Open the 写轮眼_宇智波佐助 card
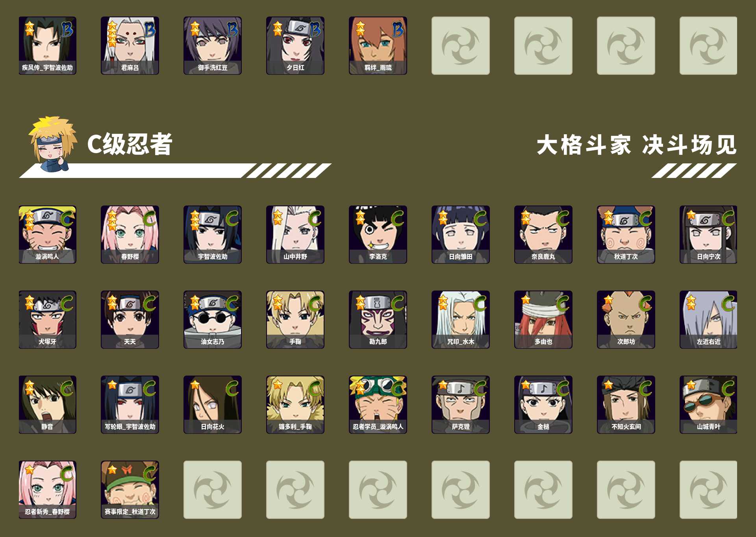756x537 pixels. pos(130,405)
